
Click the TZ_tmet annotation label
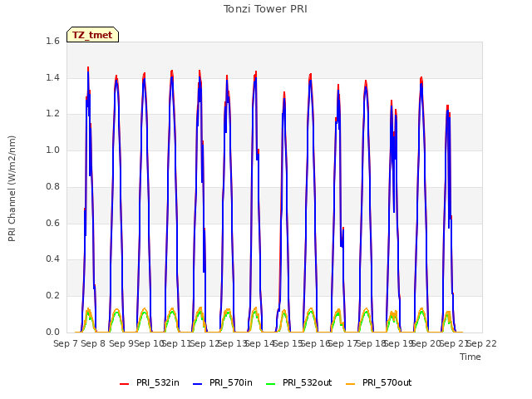92,35
